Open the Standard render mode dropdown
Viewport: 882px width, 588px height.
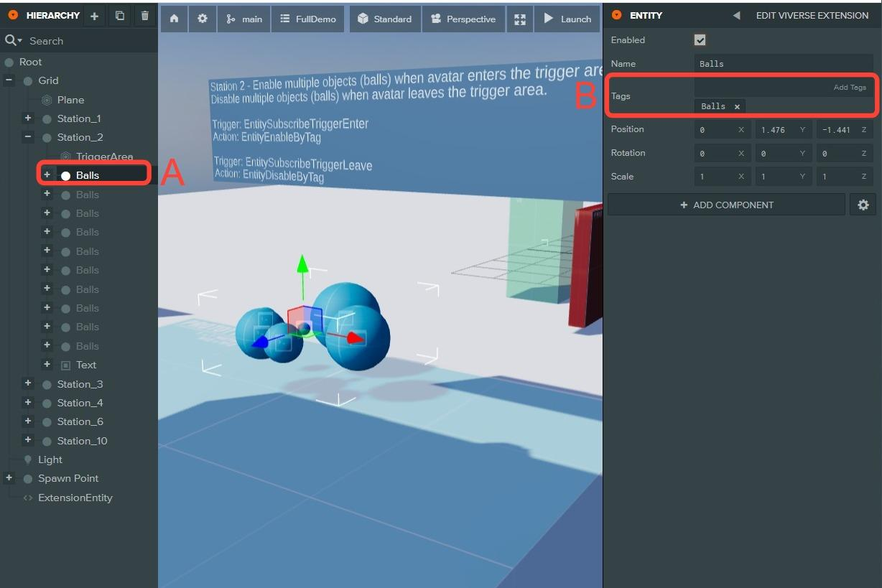click(x=385, y=19)
